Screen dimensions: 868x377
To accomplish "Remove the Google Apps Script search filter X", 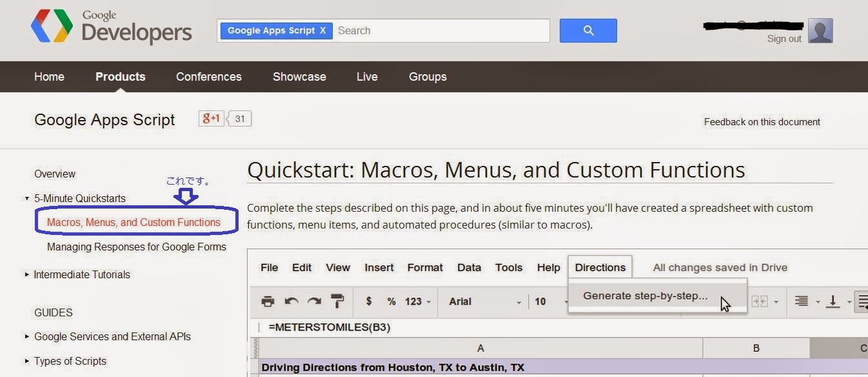I will click(322, 30).
